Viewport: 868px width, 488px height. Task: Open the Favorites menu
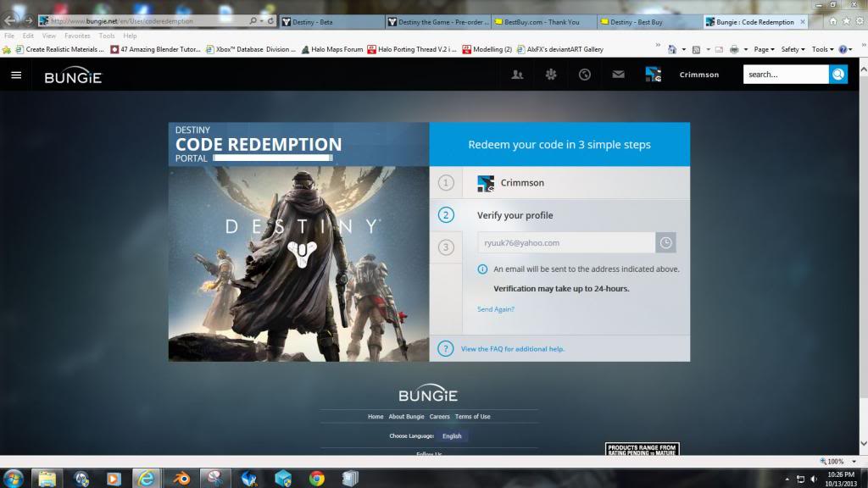pos(77,36)
